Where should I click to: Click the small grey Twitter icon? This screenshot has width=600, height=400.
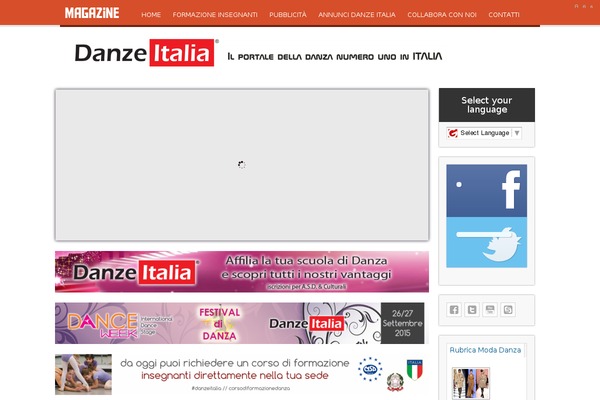[x=472, y=309]
